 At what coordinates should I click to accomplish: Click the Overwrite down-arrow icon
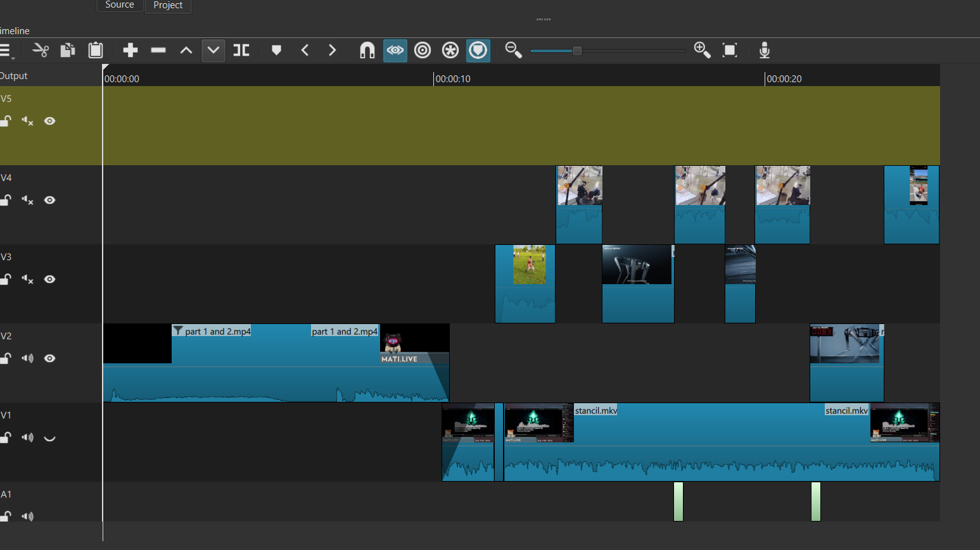pos(213,50)
